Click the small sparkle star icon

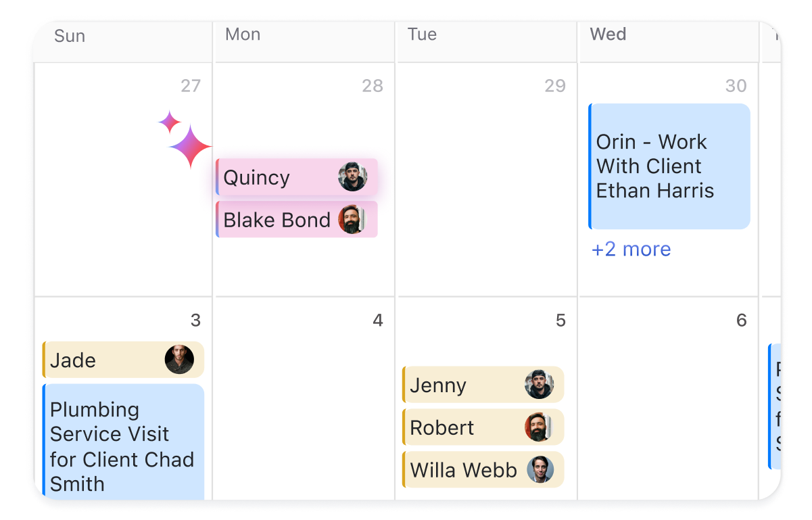tap(170, 122)
